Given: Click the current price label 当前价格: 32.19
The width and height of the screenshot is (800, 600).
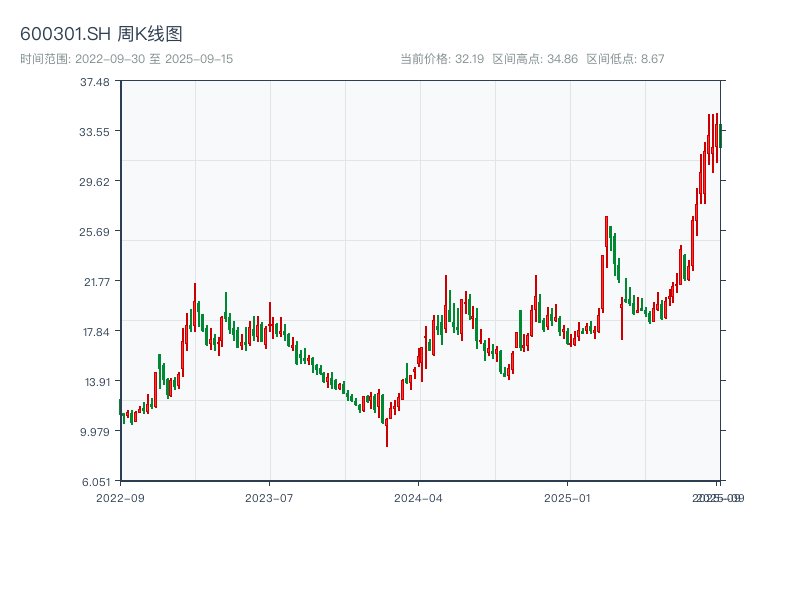Looking at the screenshot, I should coord(442,59).
